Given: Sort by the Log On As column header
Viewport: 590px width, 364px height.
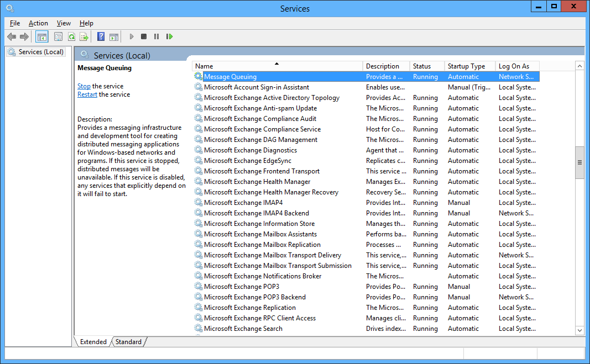Looking at the screenshot, I should (518, 66).
